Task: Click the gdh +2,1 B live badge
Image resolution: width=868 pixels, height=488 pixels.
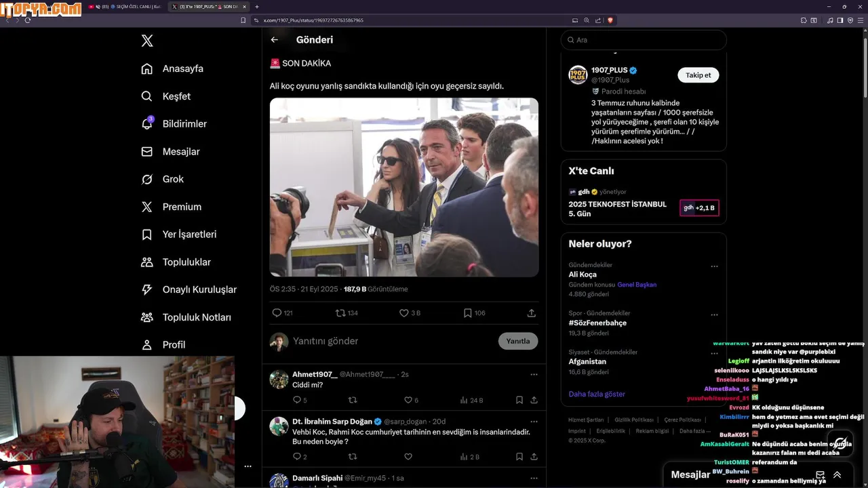Action: pos(699,208)
